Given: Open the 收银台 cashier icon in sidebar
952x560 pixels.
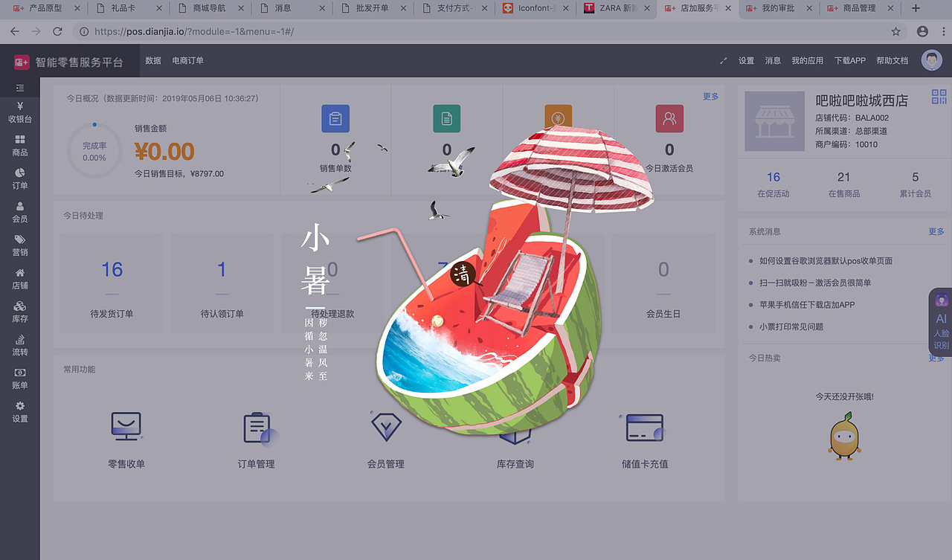Looking at the screenshot, I should (x=20, y=112).
